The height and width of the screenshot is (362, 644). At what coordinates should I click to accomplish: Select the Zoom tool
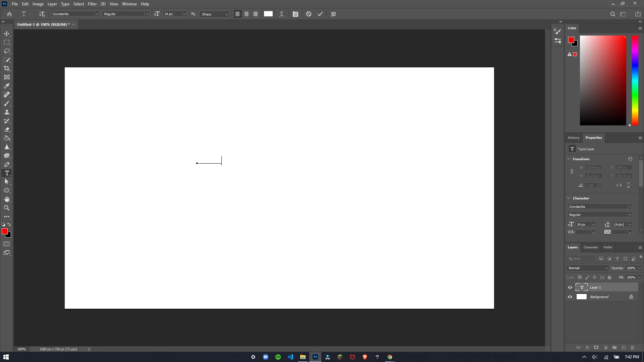pos(7,208)
